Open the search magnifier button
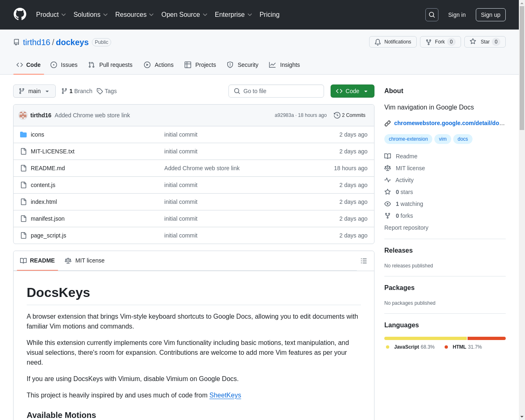This screenshot has width=525, height=420. click(x=432, y=15)
